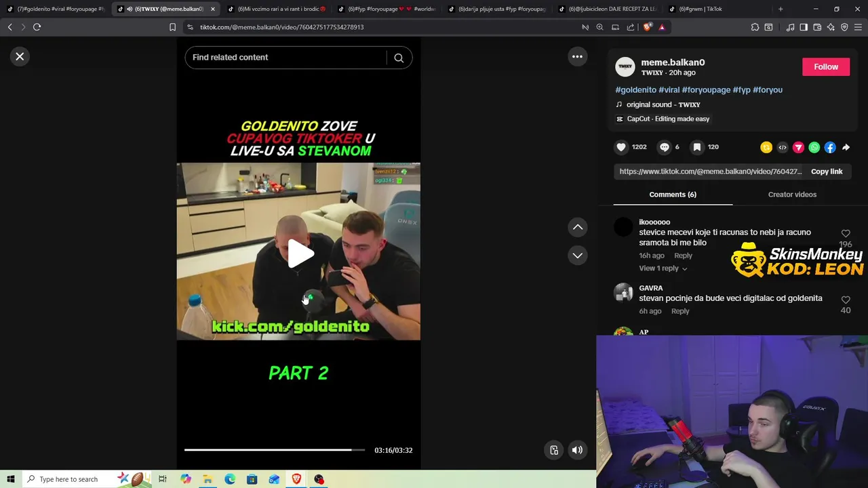Reply to ikoooooo's comment
Screen dimensions: 868x488
683,256
